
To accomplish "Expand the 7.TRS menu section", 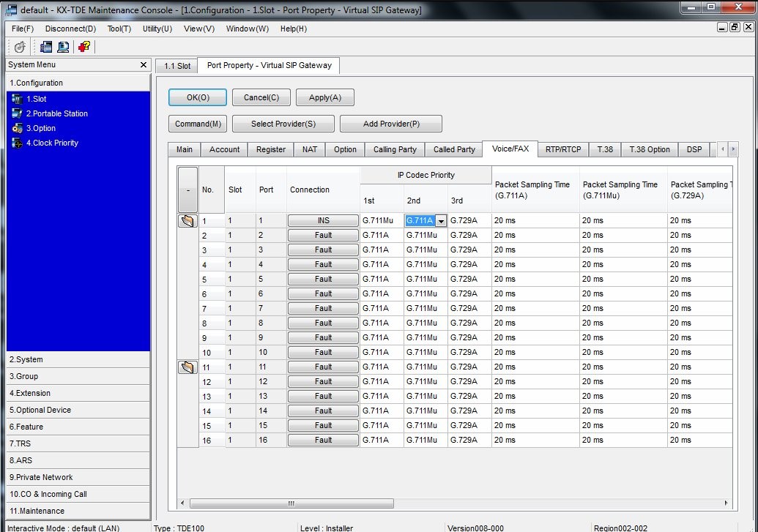I will tap(78, 443).
